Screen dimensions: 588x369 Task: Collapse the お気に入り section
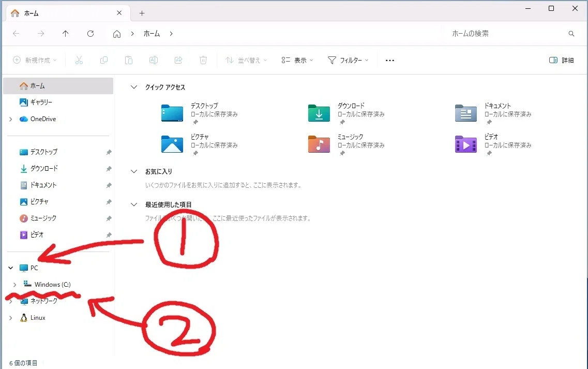click(134, 171)
